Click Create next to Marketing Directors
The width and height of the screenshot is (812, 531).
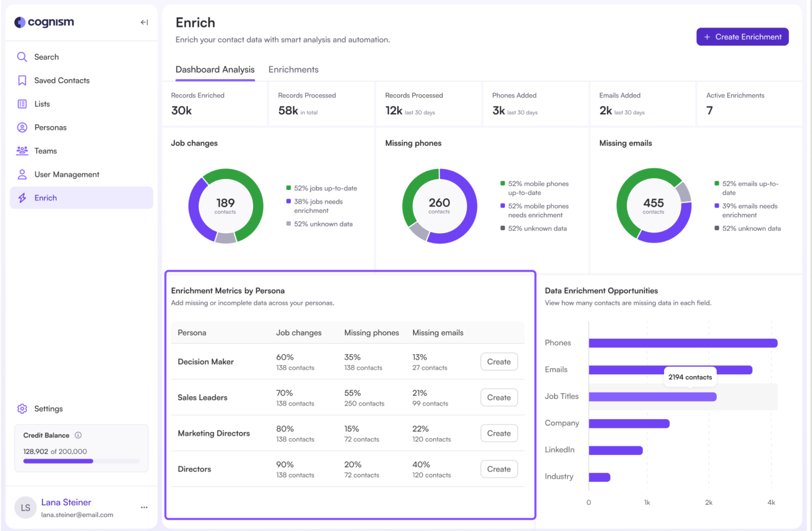[499, 433]
